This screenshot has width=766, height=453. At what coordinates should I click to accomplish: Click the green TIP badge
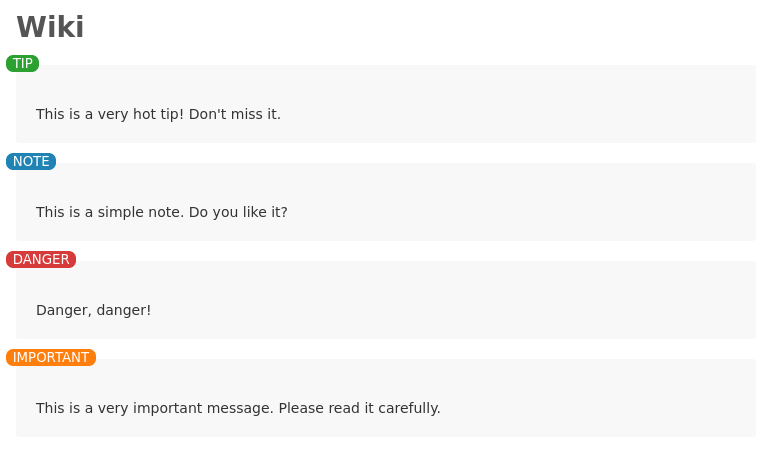(x=22, y=64)
